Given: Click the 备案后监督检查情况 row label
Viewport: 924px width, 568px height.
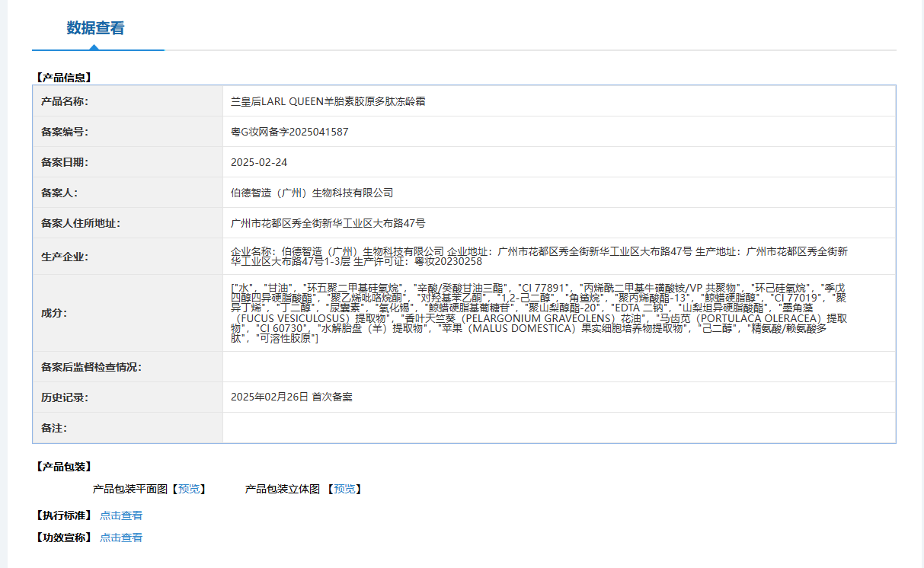Looking at the screenshot, I should click(91, 367).
